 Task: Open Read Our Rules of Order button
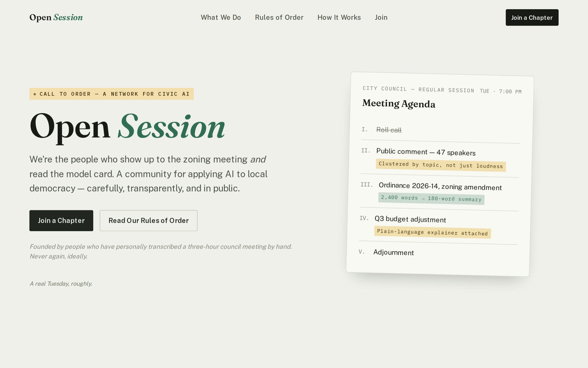coord(148,221)
